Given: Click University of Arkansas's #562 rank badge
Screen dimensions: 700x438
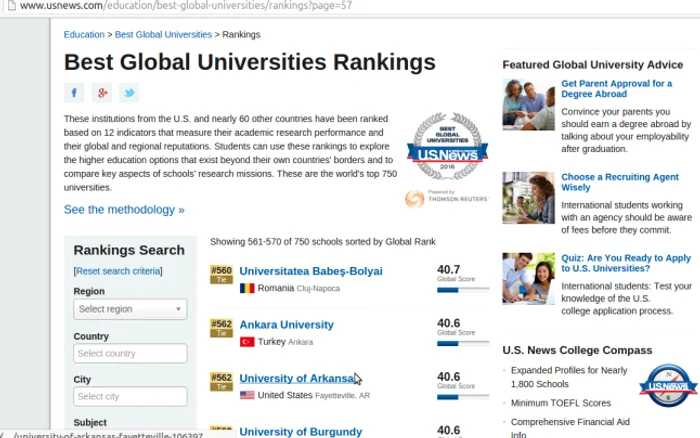Looking at the screenshot, I should click(221, 382).
